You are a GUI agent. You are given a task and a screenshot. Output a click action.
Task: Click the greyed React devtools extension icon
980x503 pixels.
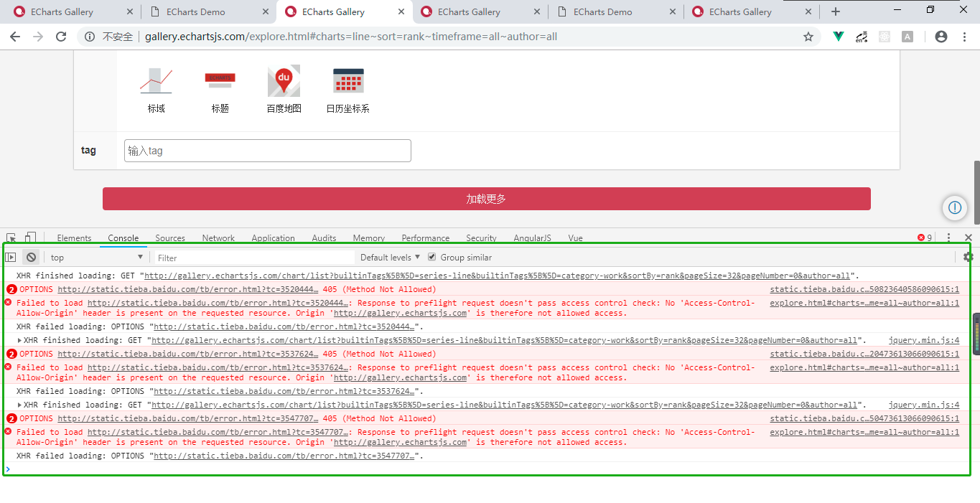pos(885,37)
